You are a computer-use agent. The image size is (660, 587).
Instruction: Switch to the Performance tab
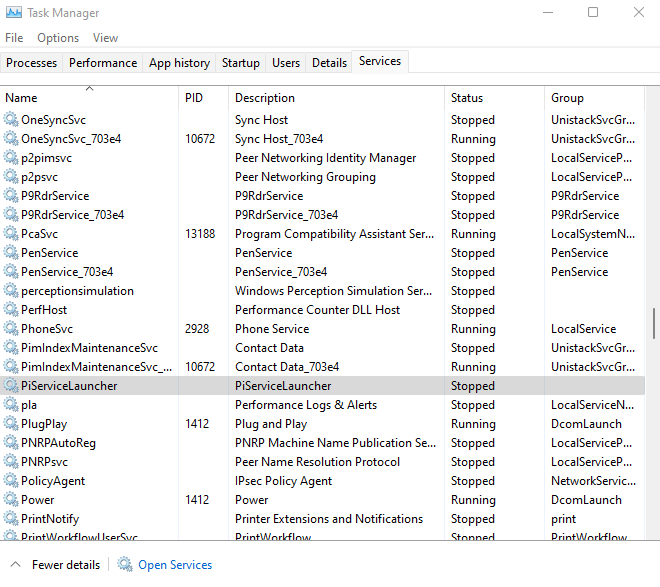(103, 63)
